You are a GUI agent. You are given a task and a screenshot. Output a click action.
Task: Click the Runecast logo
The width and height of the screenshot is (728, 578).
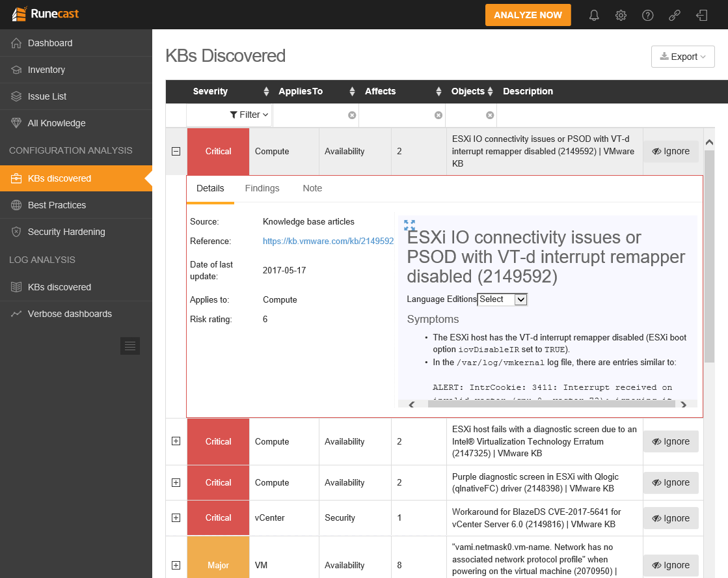46,14
